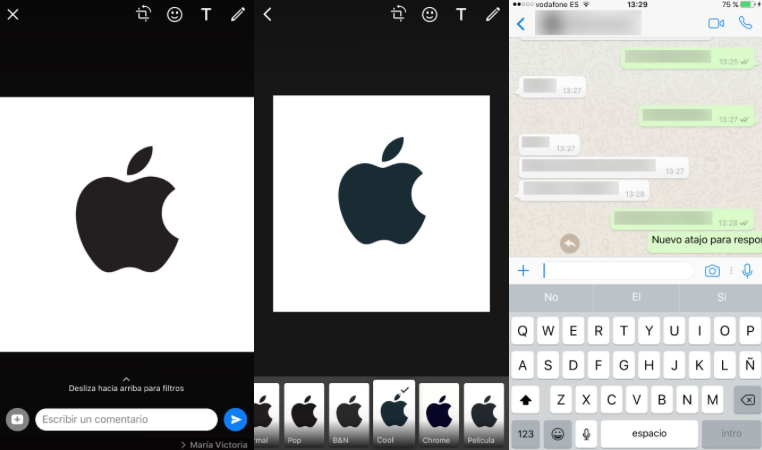
Task: Go back from the WhatsApp chat
Action: 521,24
